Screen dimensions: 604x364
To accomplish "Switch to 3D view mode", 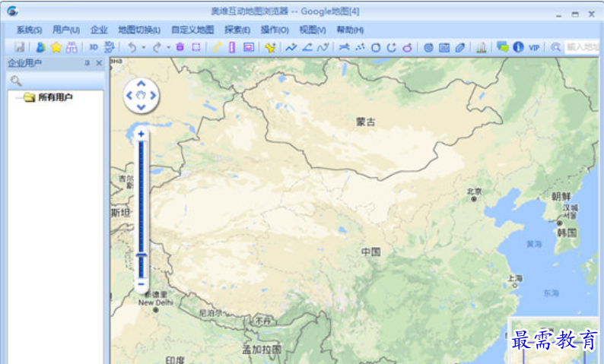I will [94, 47].
